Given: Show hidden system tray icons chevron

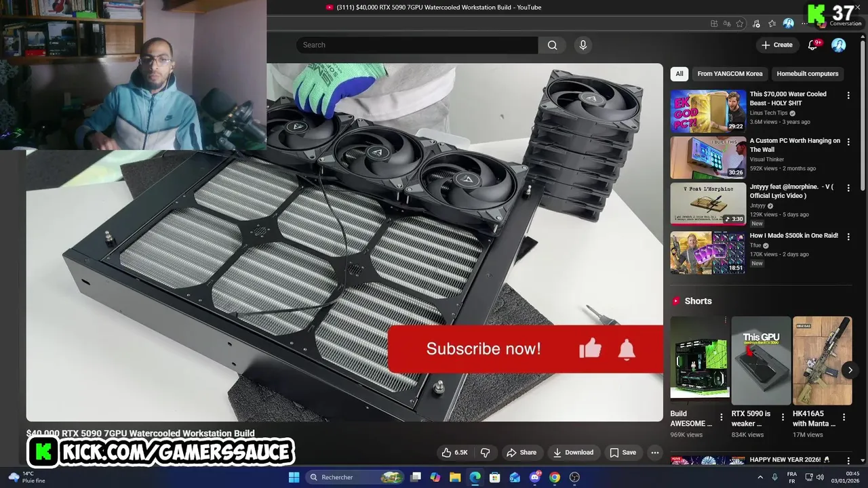Looking at the screenshot, I should point(759,477).
